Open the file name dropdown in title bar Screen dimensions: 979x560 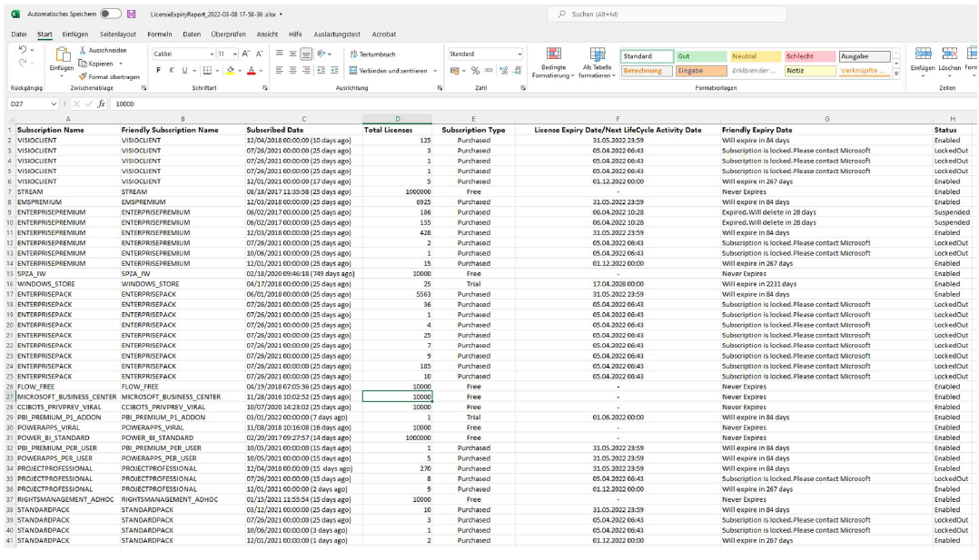[x=281, y=15]
